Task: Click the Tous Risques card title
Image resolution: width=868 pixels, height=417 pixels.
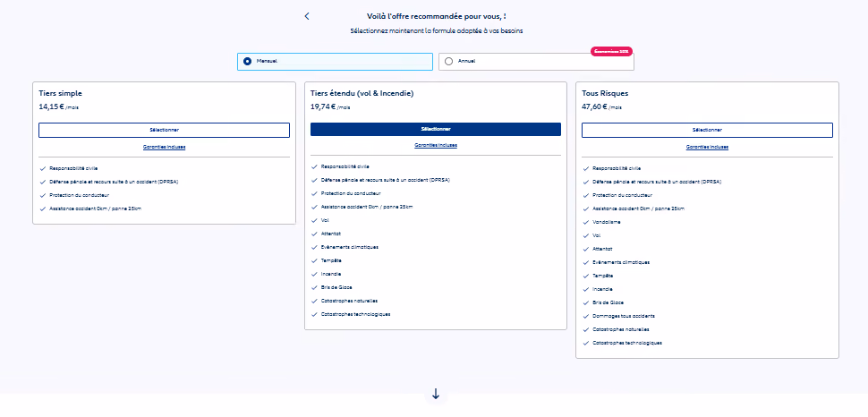Action: tap(605, 94)
